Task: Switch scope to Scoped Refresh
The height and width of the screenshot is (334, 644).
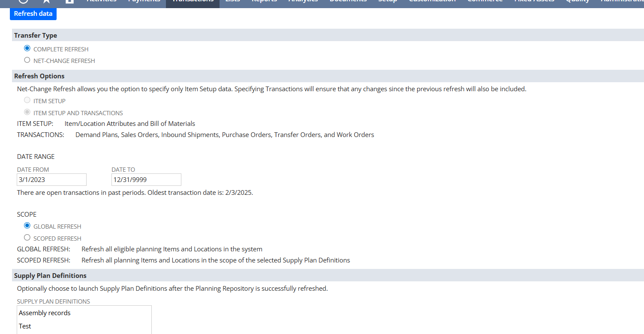Action: point(27,238)
